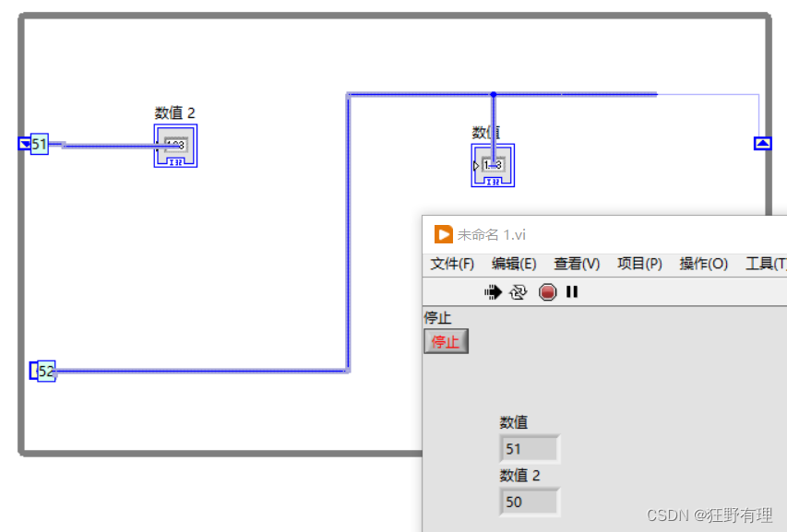The image size is (787, 532).
Task: Select the numeric constant 52
Action: [x=42, y=371]
